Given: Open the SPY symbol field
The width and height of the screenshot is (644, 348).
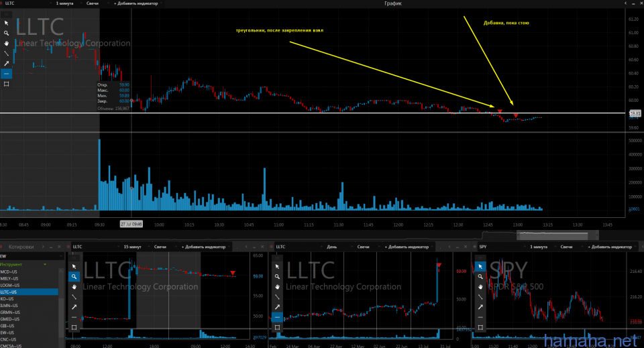Looking at the screenshot, I should click(x=501, y=247).
